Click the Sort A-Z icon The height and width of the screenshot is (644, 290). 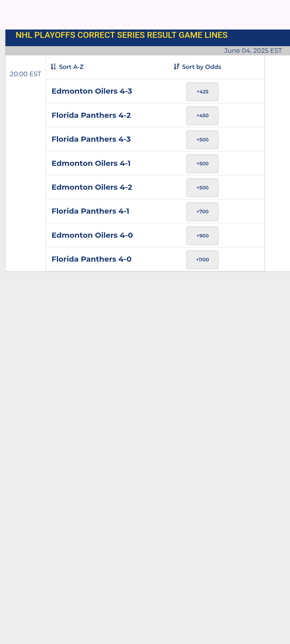pos(53,67)
